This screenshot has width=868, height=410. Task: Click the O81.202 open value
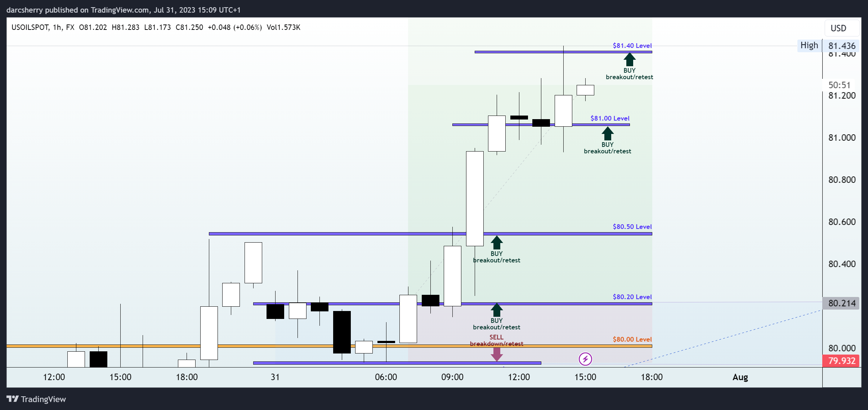[x=93, y=27]
